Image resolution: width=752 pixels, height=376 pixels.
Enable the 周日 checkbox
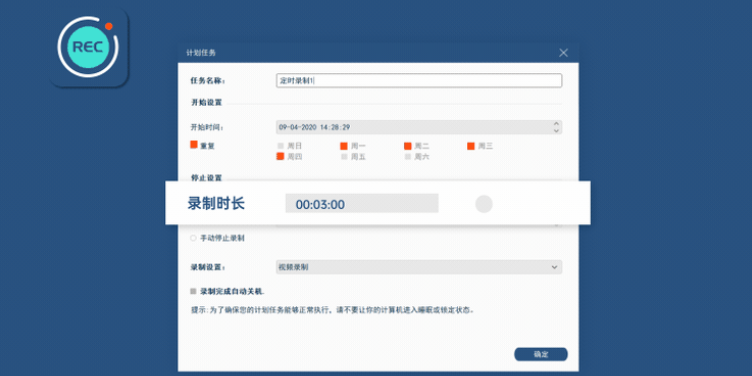point(281,146)
